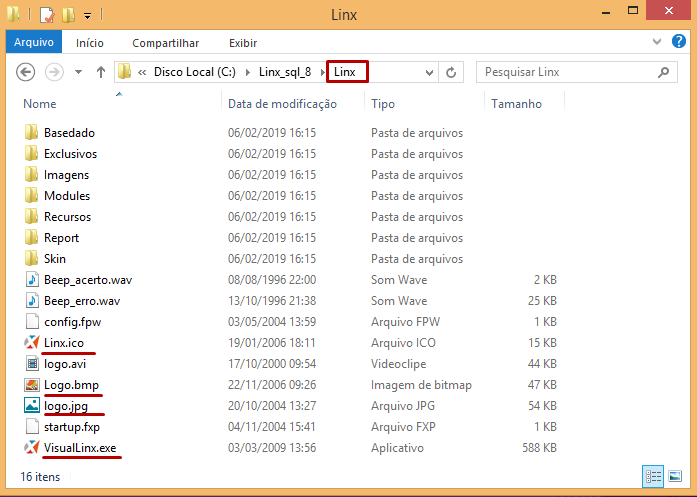Image resolution: width=697 pixels, height=497 pixels.
Task: Select logo.avi video file icon
Action: coord(32,364)
